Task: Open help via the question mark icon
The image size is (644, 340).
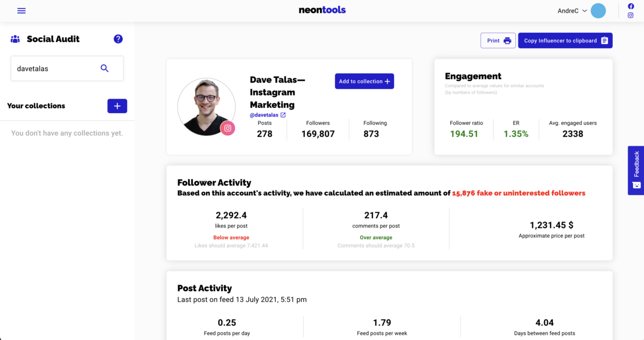Action: click(118, 39)
